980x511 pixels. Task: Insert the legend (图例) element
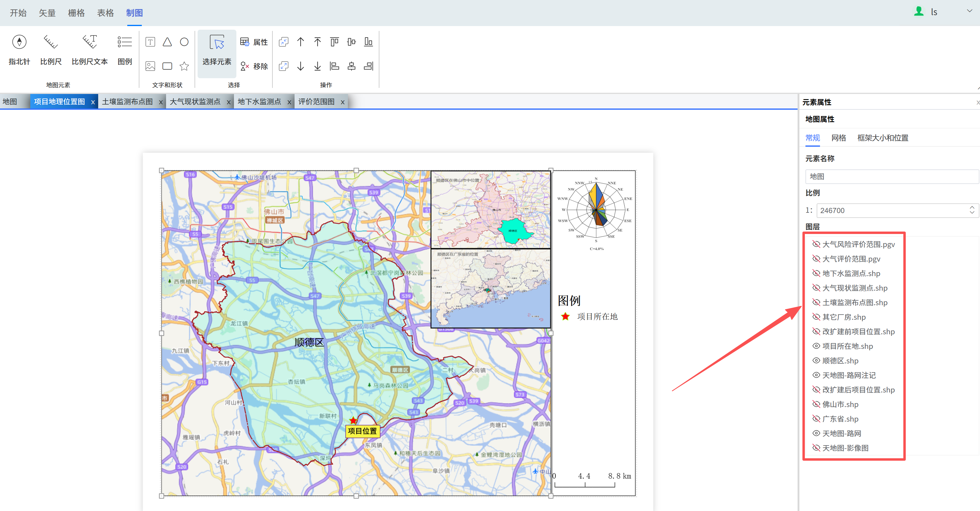125,49
